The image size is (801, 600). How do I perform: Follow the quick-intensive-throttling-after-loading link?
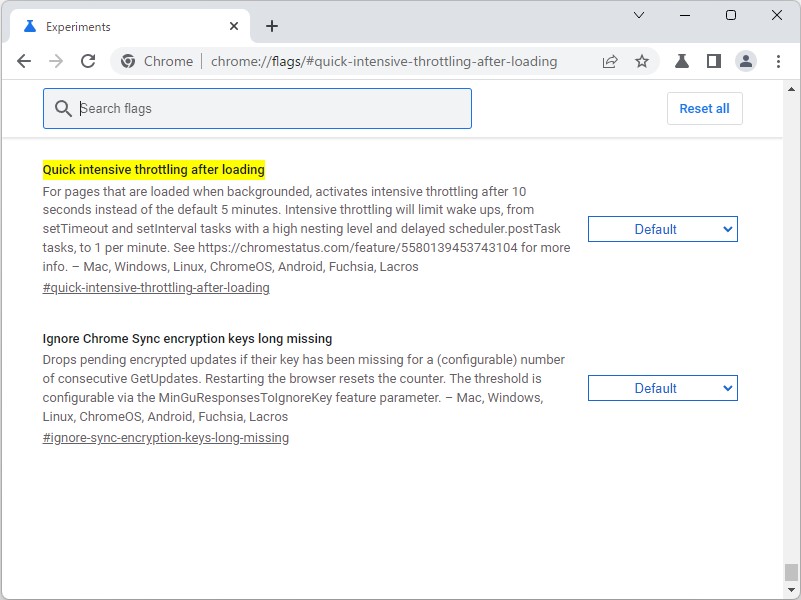tap(155, 287)
